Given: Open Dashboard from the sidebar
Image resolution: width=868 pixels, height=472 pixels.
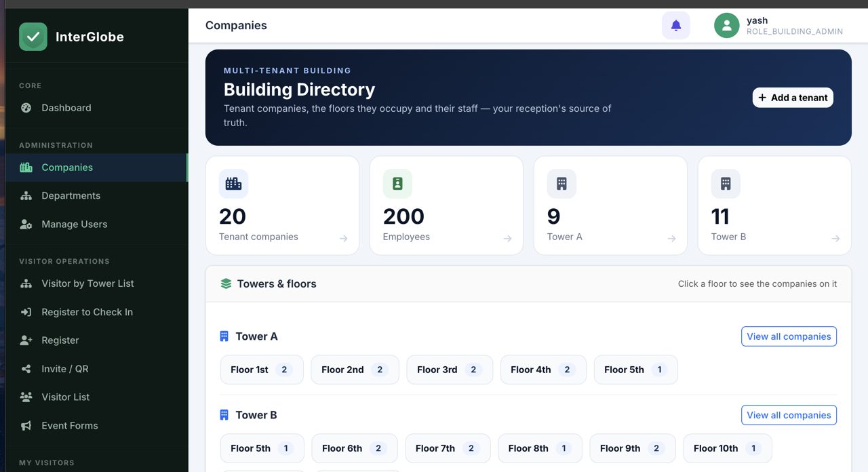Looking at the screenshot, I should (x=96, y=108).
